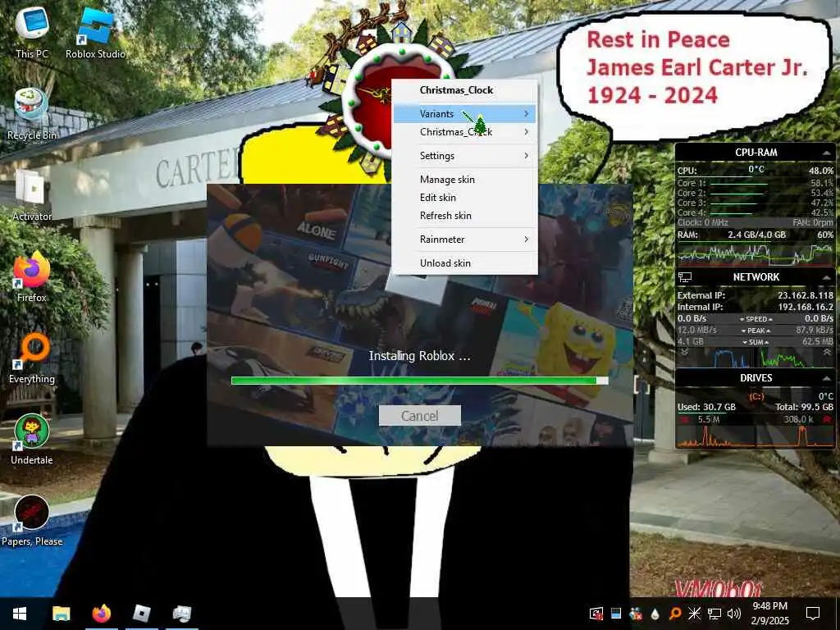This screenshot has height=630, width=840.
Task: Open the Settings submenu
Action: pyautogui.click(x=465, y=156)
